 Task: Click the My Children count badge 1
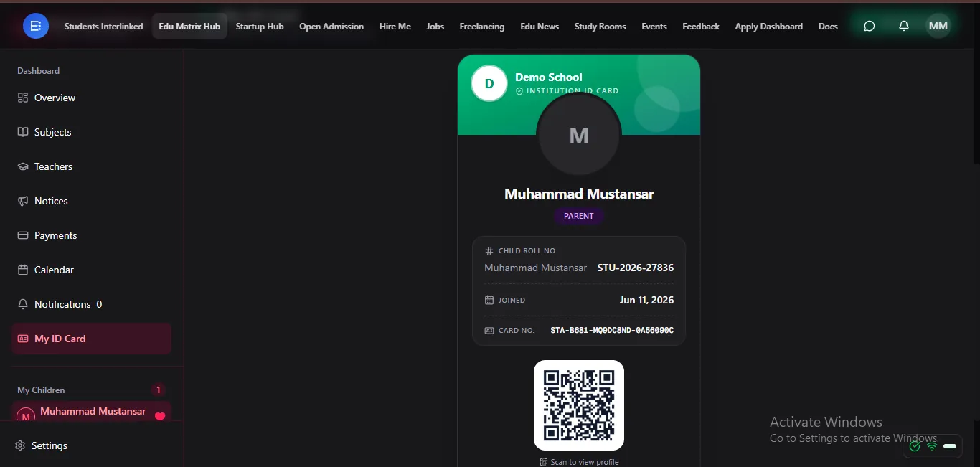(x=159, y=390)
